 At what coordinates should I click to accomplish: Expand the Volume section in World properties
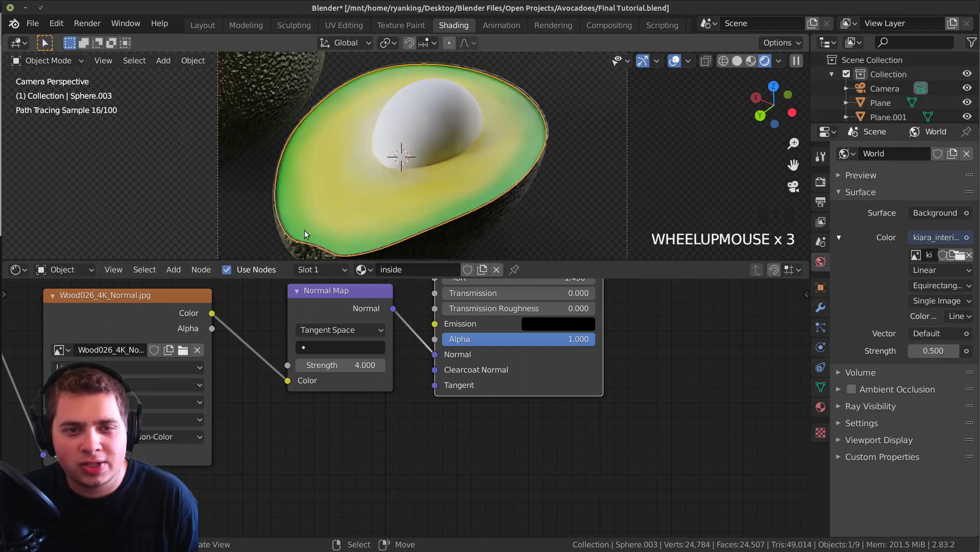point(838,372)
